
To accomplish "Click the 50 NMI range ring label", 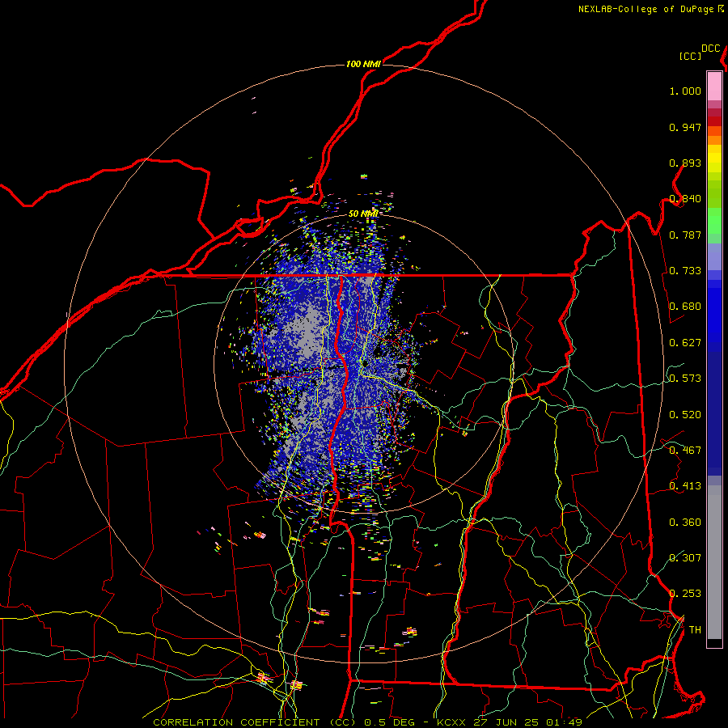I will pyautogui.click(x=363, y=214).
